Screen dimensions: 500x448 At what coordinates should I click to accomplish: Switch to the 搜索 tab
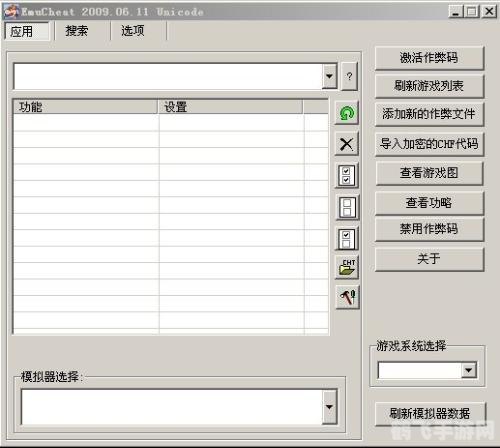coord(82,31)
